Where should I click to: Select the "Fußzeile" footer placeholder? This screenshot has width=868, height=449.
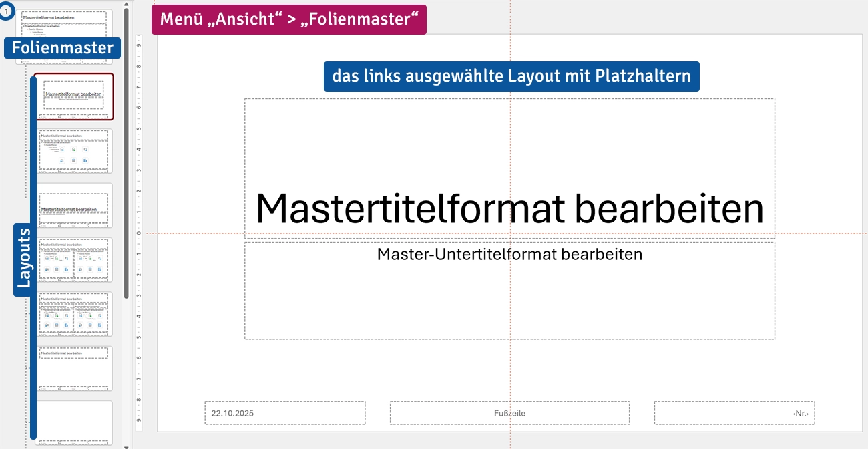[x=509, y=413]
